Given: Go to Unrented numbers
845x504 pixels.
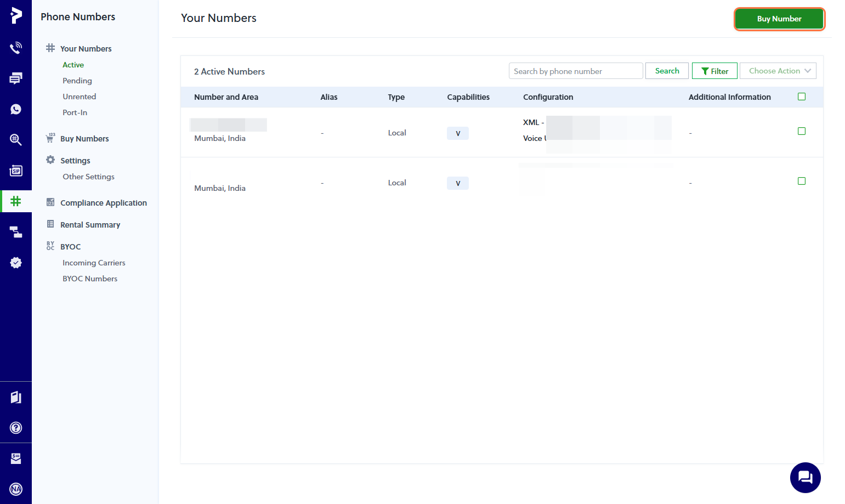Looking at the screenshot, I should point(80,97).
